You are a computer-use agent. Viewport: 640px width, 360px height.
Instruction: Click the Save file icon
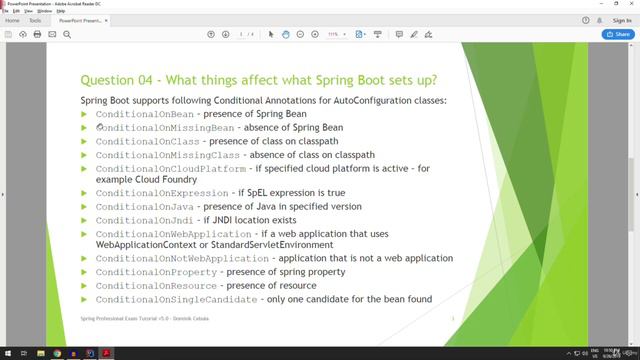pyautogui.click(x=8, y=35)
